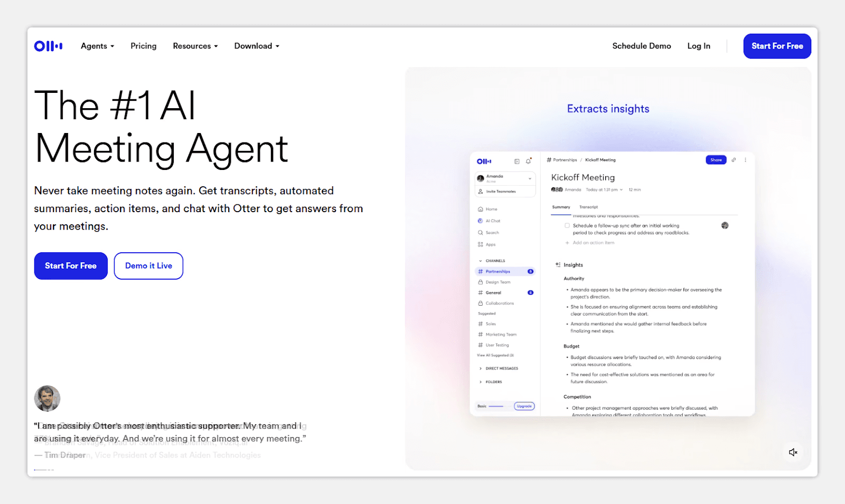Collapse the CHANNELS section
This screenshot has width=845, height=504.
(492, 261)
